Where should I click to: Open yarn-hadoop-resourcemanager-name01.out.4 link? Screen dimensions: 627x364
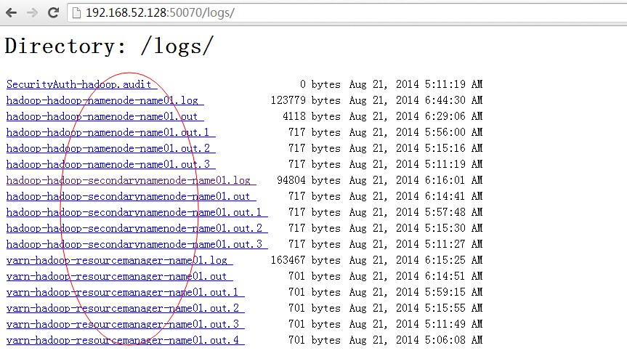[124, 340]
